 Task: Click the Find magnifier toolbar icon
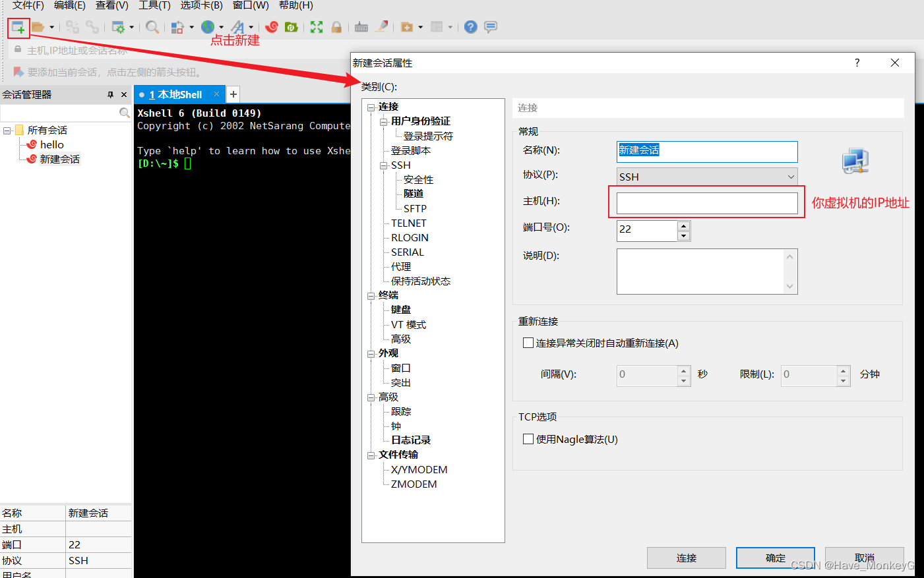coord(152,27)
